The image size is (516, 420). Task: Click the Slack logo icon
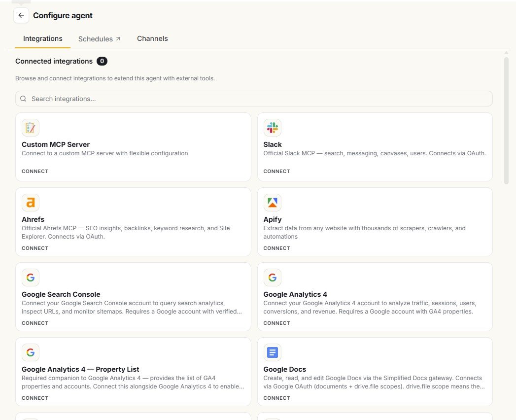point(272,128)
